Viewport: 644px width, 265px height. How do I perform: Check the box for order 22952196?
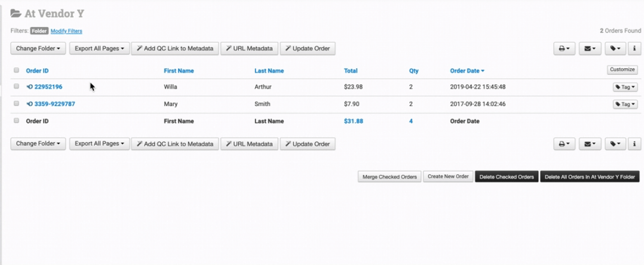16,86
